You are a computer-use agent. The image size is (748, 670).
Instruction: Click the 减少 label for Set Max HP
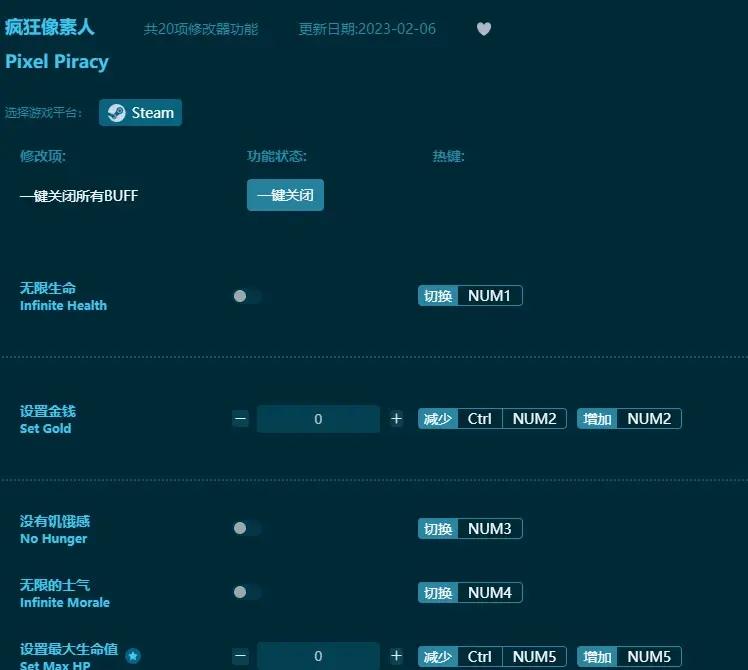coord(438,657)
